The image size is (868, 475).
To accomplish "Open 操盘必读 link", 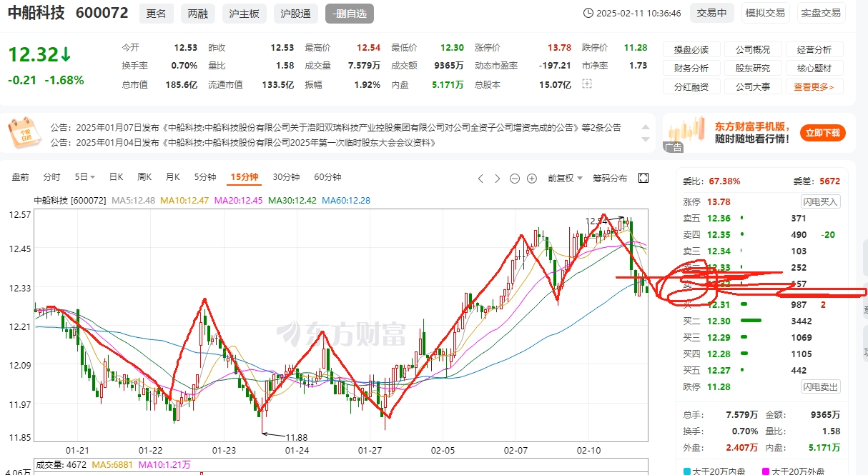I will click(x=691, y=50).
